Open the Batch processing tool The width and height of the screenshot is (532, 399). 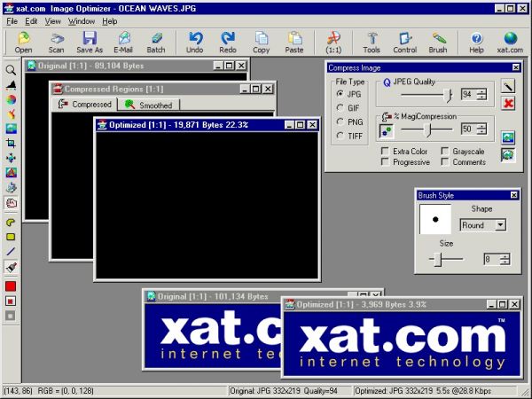156,42
